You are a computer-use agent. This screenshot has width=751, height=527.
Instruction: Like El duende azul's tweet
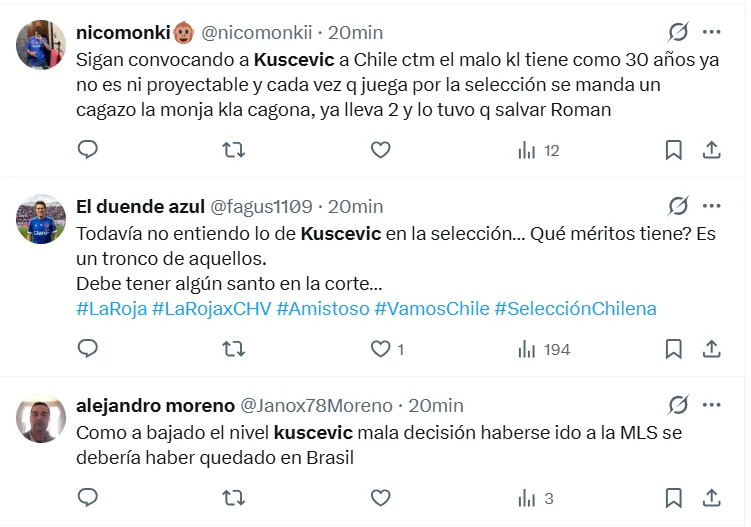click(x=380, y=349)
